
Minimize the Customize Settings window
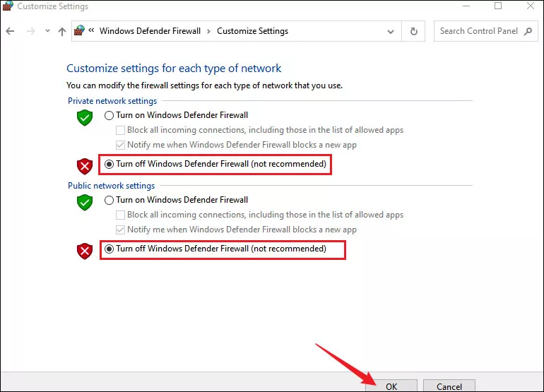(x=466, y=6)
